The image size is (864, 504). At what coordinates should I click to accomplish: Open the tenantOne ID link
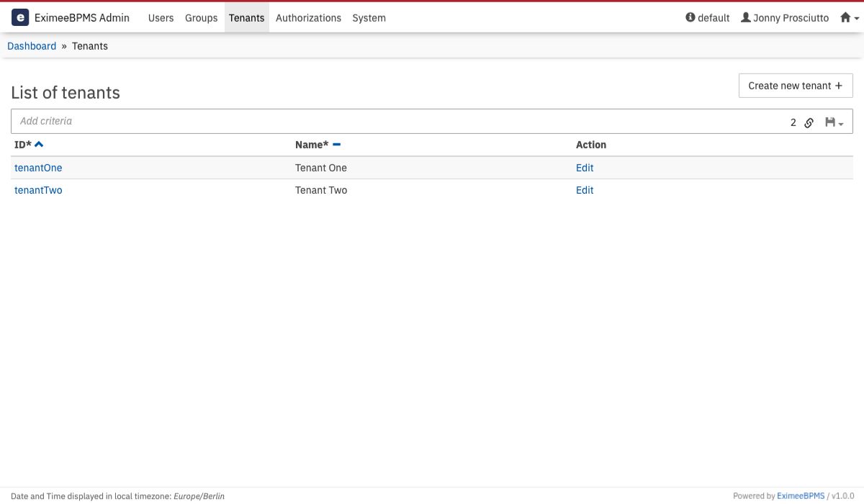coord(38,168)
